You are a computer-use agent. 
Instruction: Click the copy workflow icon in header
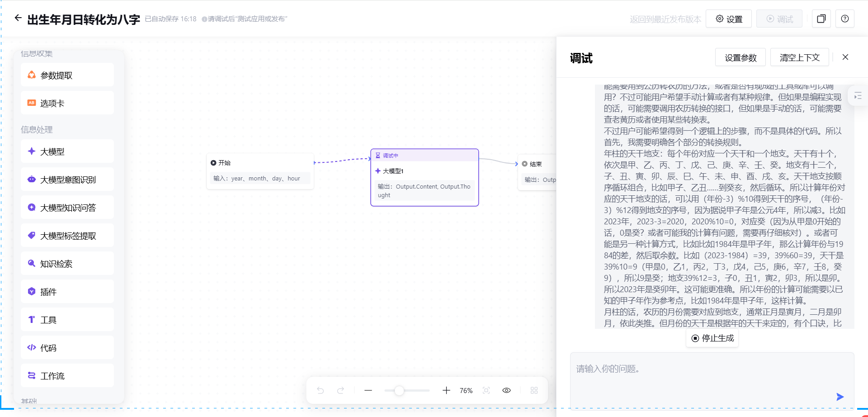tap(821, 19)
